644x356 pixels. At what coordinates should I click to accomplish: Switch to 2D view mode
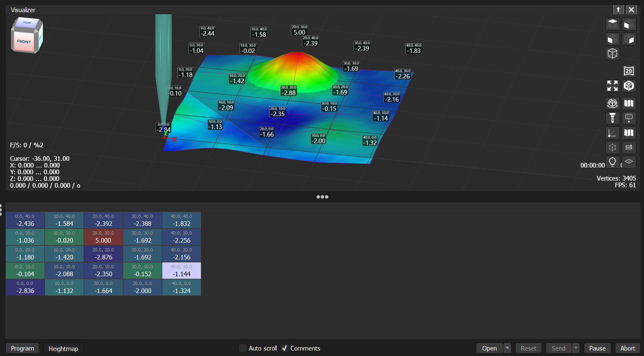[629, 71]
